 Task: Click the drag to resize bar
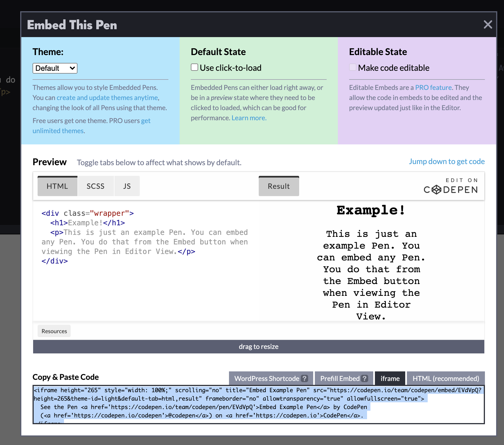pos(258,347)
